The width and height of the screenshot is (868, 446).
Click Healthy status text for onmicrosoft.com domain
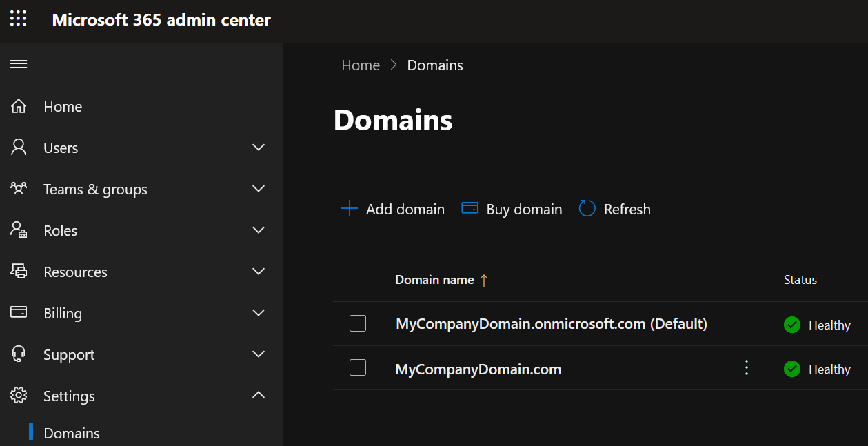(x=829, y=325)
